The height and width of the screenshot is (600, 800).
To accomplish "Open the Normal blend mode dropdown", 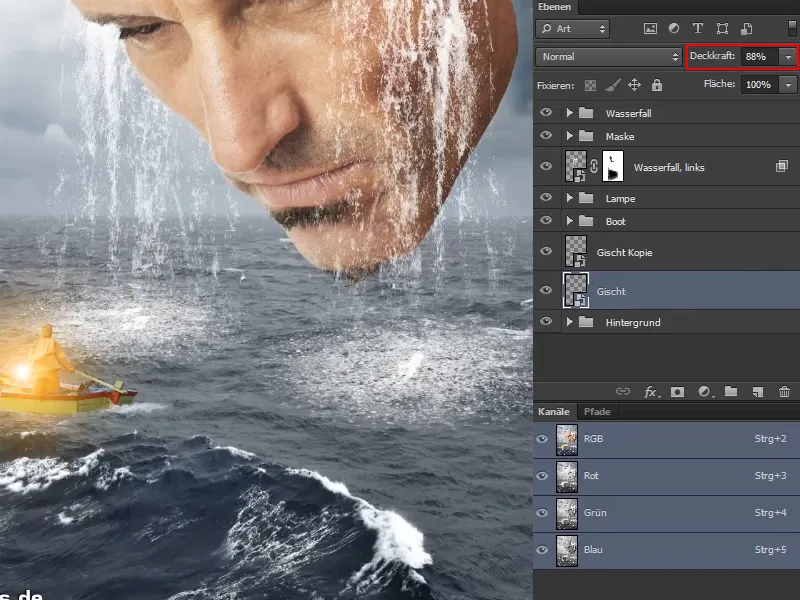I will click(609, 57).
